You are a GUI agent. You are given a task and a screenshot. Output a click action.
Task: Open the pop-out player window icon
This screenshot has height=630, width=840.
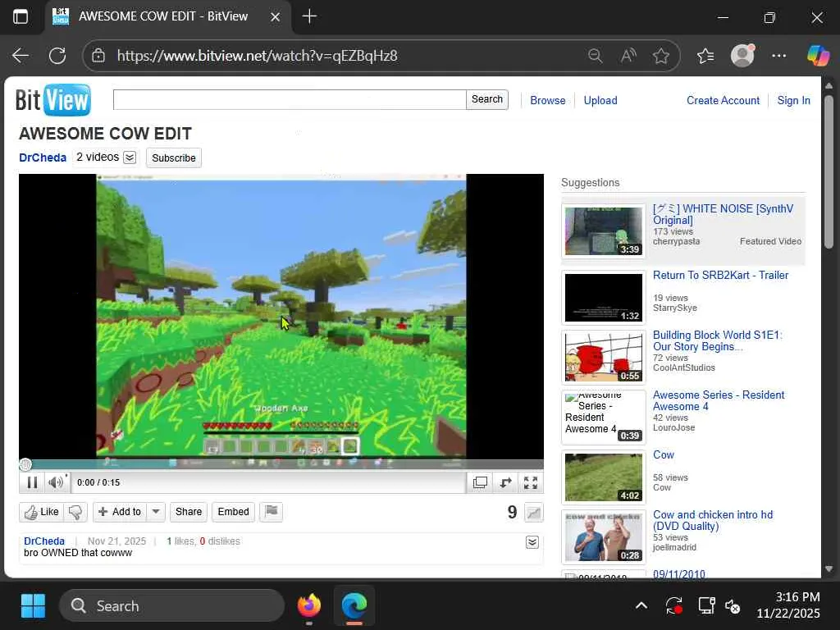[x=480, y=482]
